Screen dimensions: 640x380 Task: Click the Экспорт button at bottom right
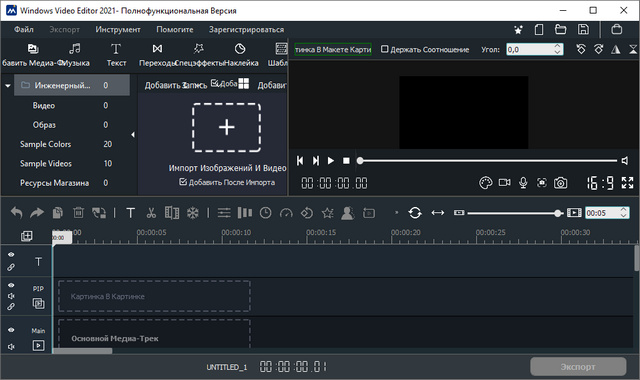point(578,367)
